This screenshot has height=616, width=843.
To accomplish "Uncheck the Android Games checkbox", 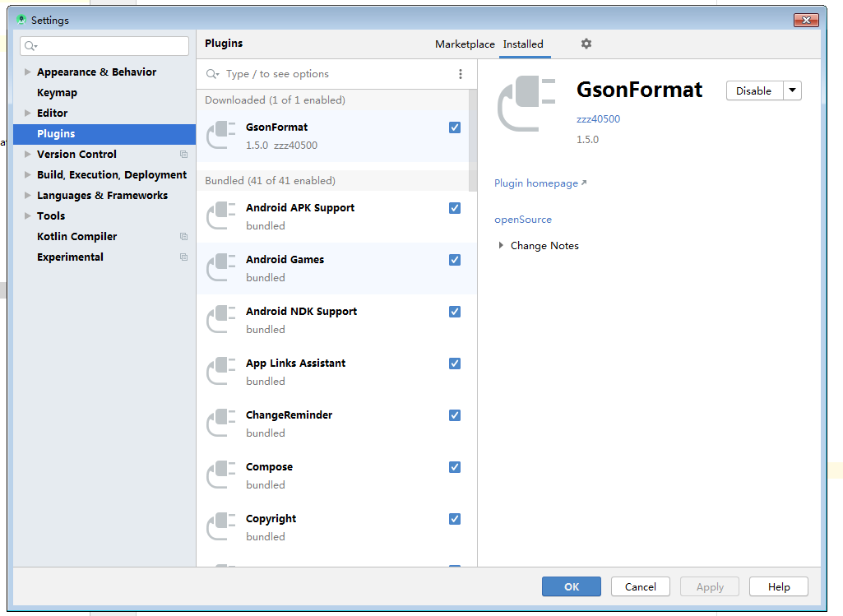I will click(455, 260).
